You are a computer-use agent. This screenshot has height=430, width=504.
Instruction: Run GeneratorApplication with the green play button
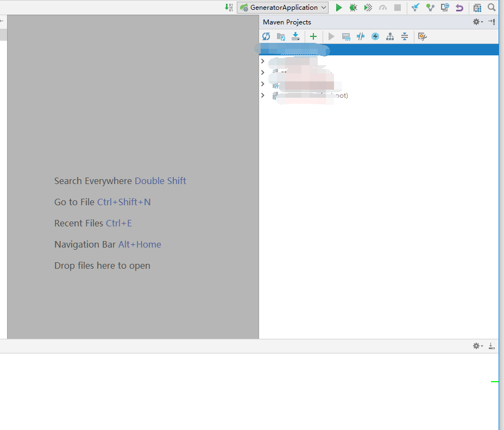click(x=338, y=8)
